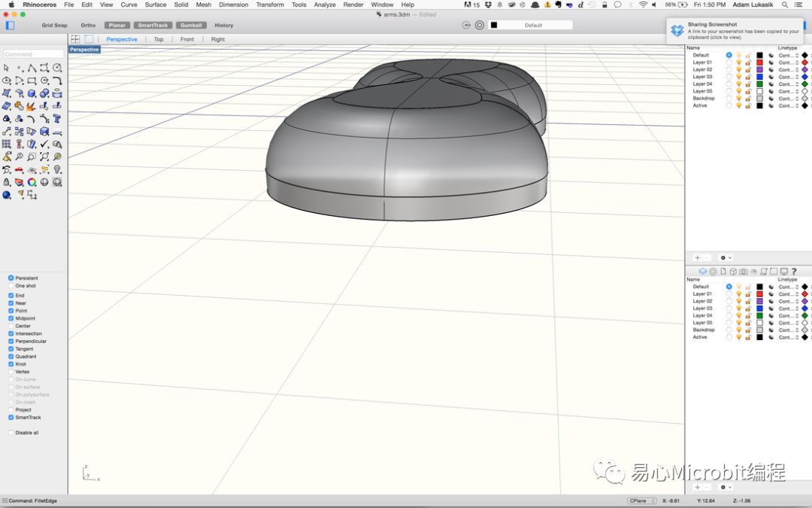Image resolution: width=812 pixels, height=508 pixels.
Task: Open the CPlane dropdown in the status bar
Action: 641,500
